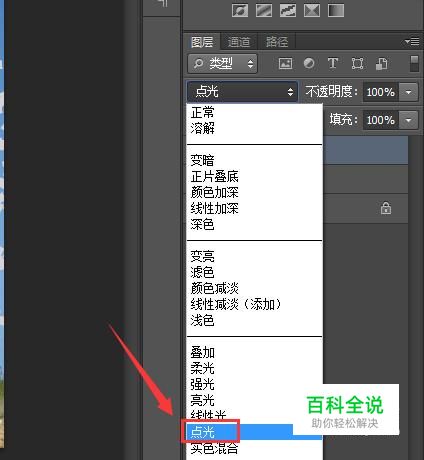
Task: Switch to the 通道 tab
Action: coord(239,42)
